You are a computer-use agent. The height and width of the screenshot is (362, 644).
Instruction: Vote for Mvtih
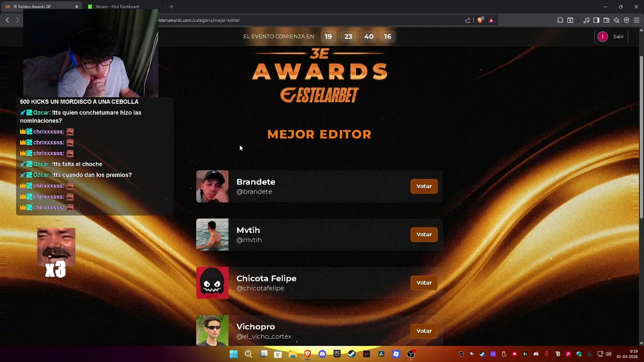coord(424,234)
